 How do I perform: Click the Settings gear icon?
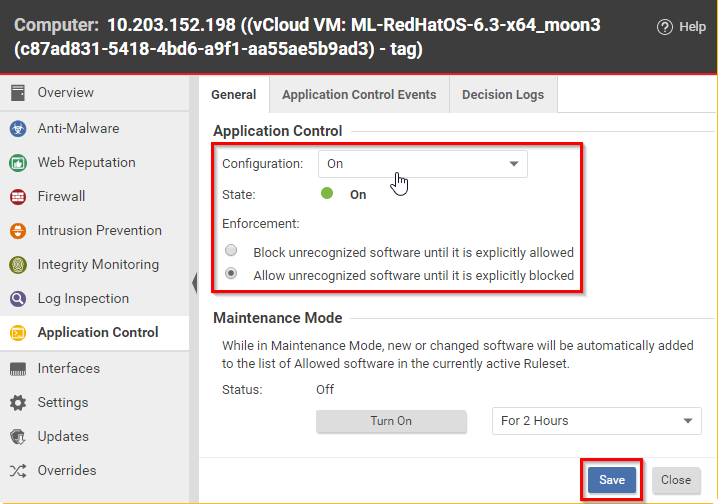pos(17,403)
